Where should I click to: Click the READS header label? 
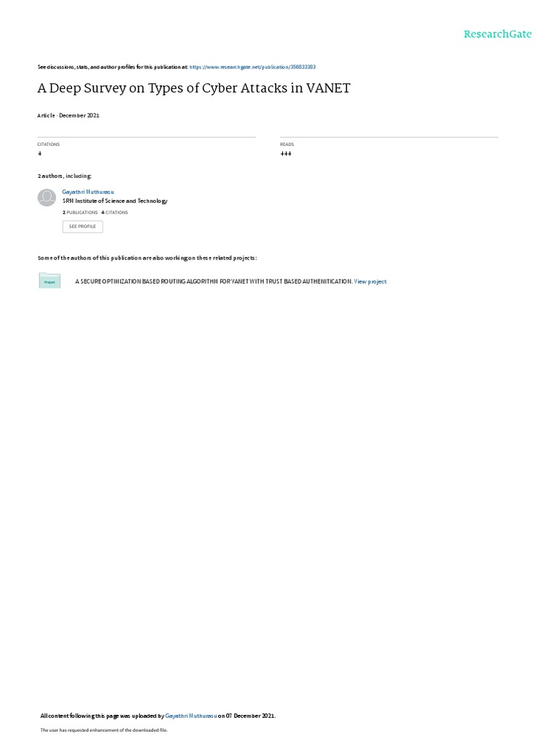point(287,144)
